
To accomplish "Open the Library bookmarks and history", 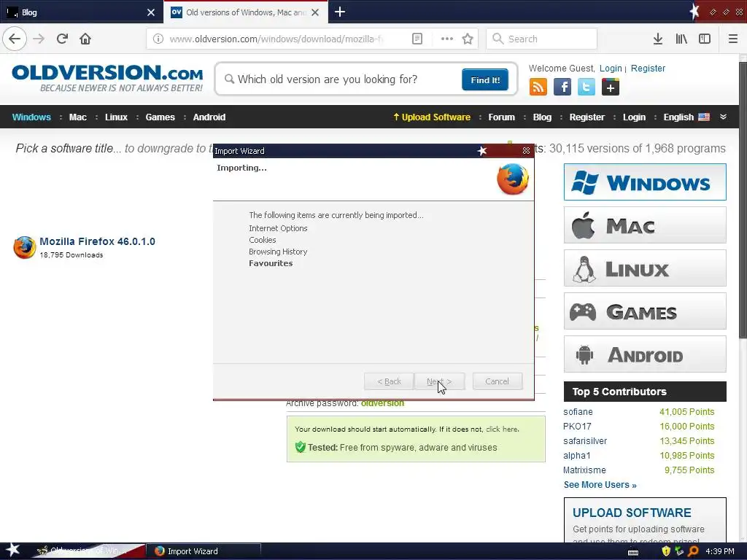I will pyautogui.click(x=681, y=39).
